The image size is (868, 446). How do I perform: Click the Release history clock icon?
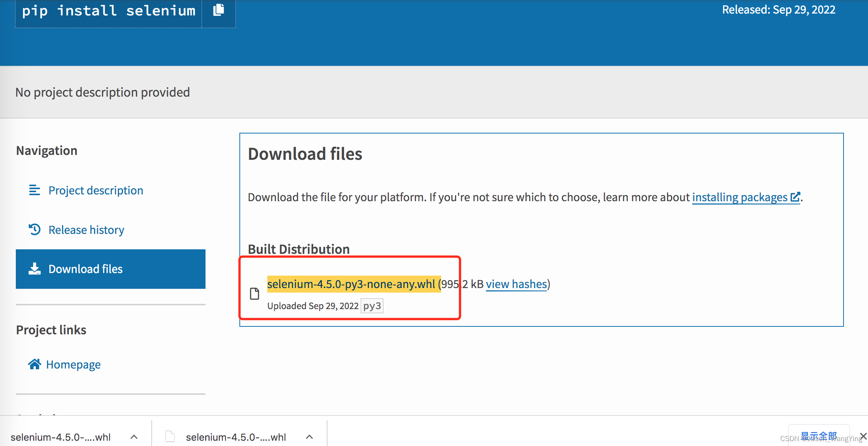click(x=34, y=229)
